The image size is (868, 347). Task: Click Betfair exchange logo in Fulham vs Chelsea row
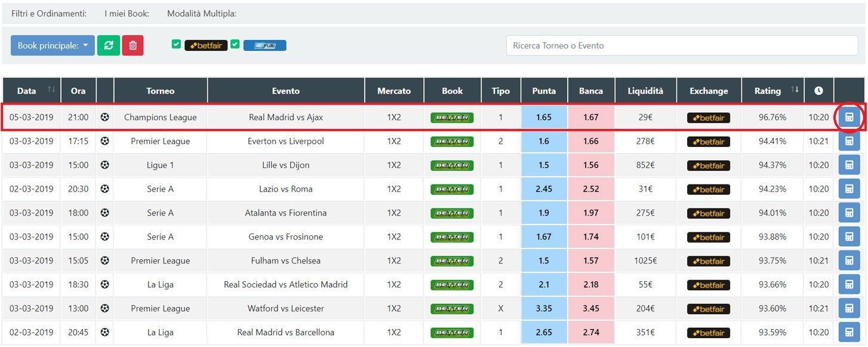pos(709,261)
